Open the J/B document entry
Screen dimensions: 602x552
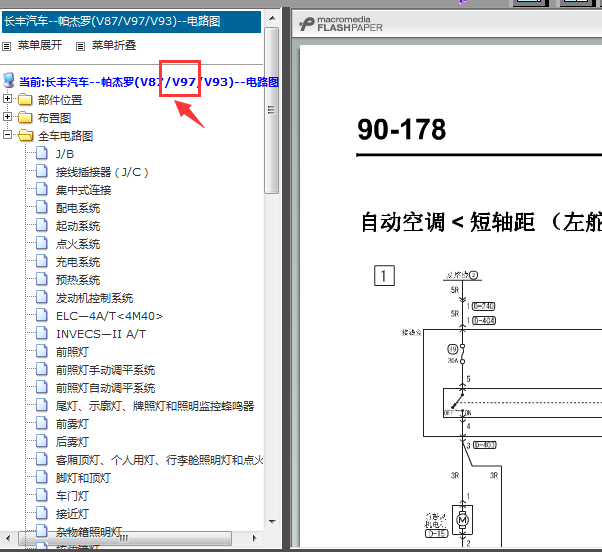[x=64, y=154]
